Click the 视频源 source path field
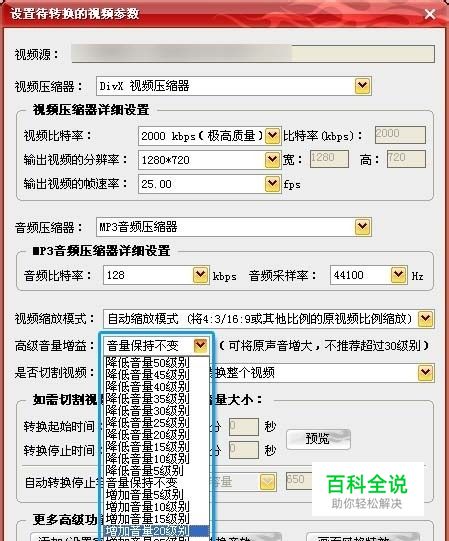The image size is (449, 541). pyautogui.click(x=253, y=54)
